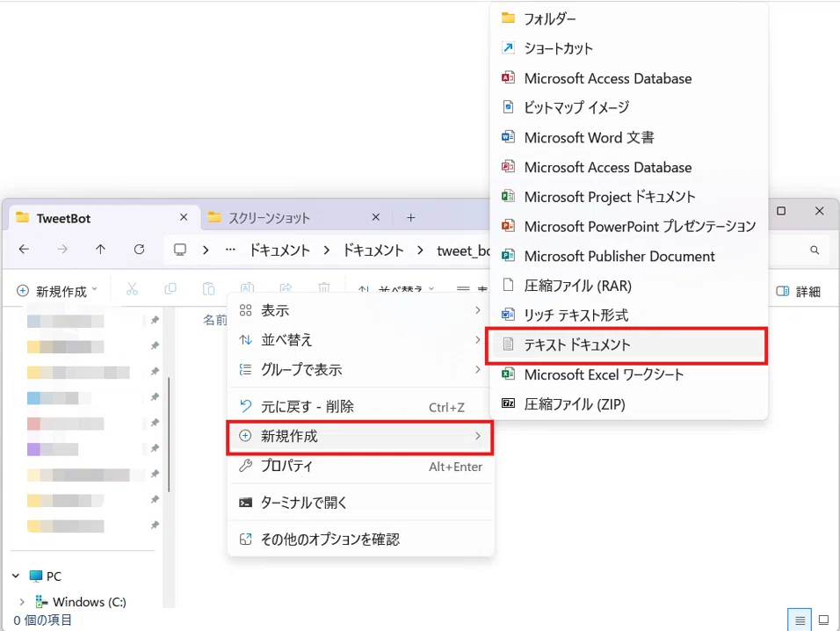Click the wrench icon beside プロパティ
Viewport: 840px width, 631px height.
[x=245, y=466]
